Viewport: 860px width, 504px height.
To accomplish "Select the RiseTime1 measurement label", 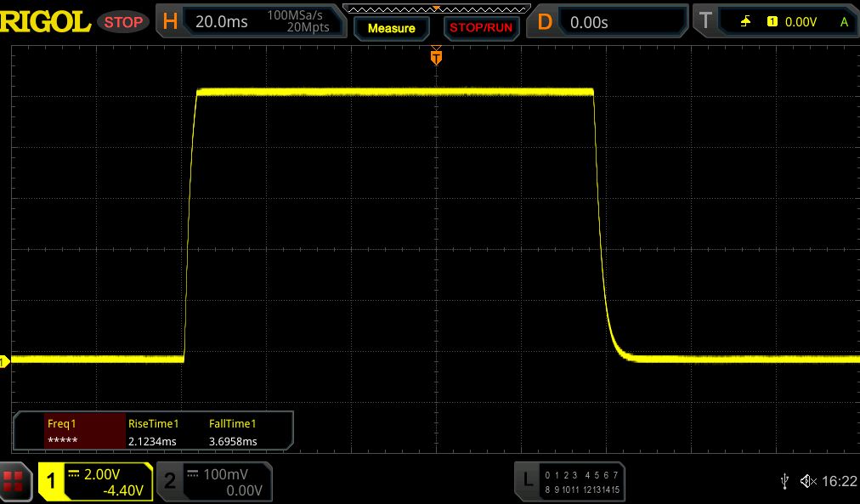I will pos(153,424).
